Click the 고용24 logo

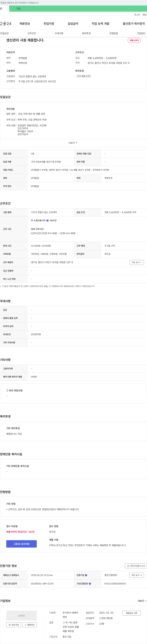pyautogui.click(x=6, y=24)
